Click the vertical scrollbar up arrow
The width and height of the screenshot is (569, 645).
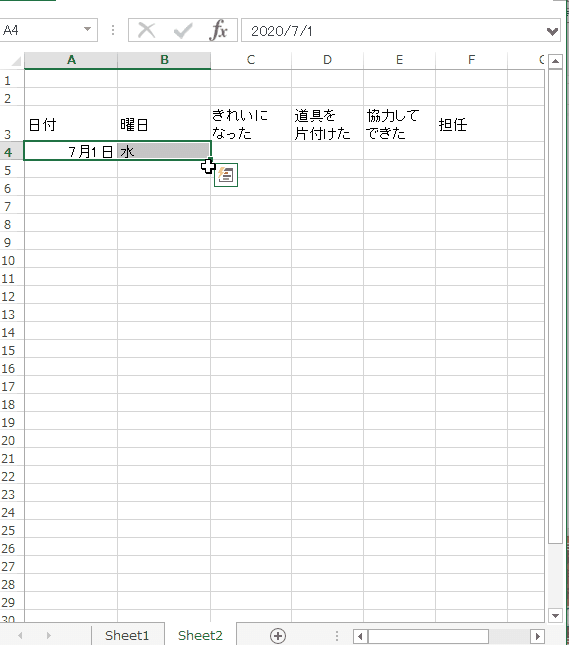(x=555, y=61)
